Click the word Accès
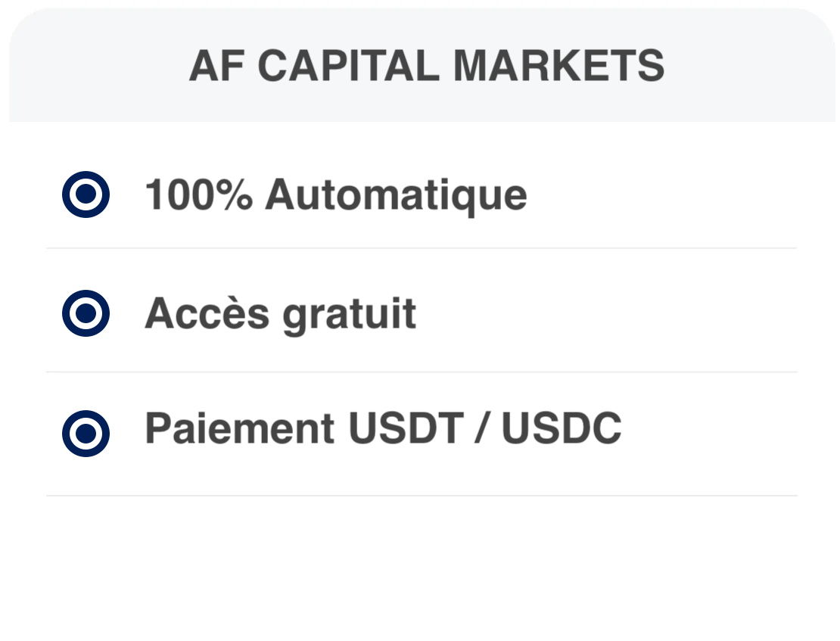 [207, 313]
